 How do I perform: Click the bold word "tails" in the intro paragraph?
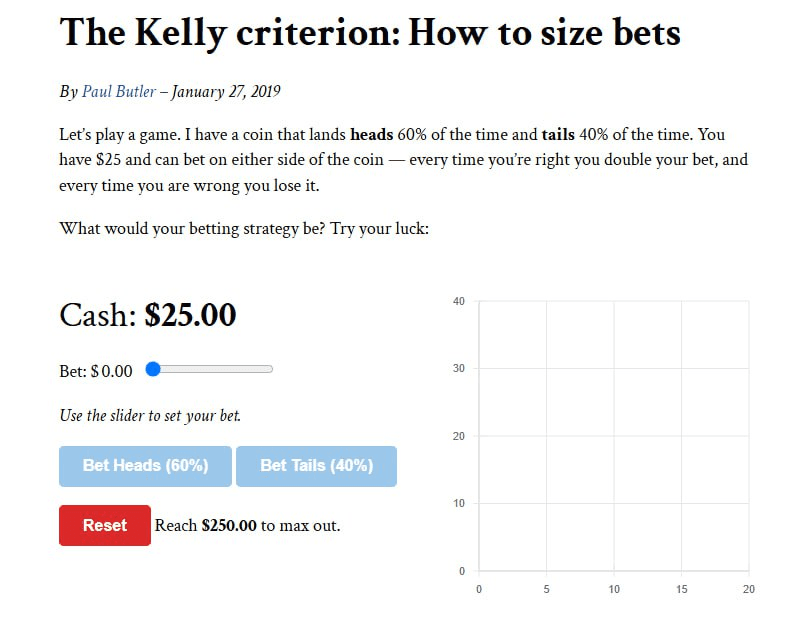point(558,133)
